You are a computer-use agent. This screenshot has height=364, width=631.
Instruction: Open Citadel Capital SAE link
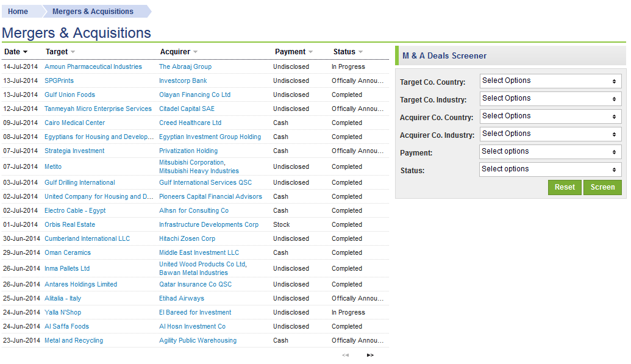[187, 109]
